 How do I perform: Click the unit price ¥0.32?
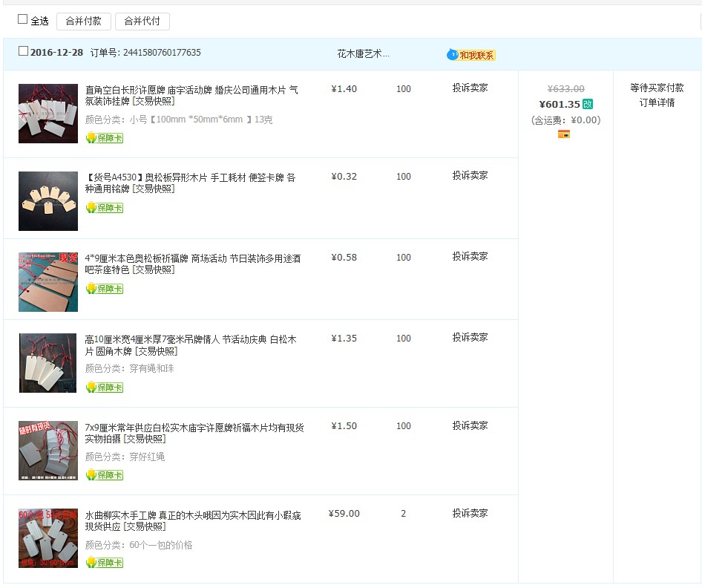344,177
